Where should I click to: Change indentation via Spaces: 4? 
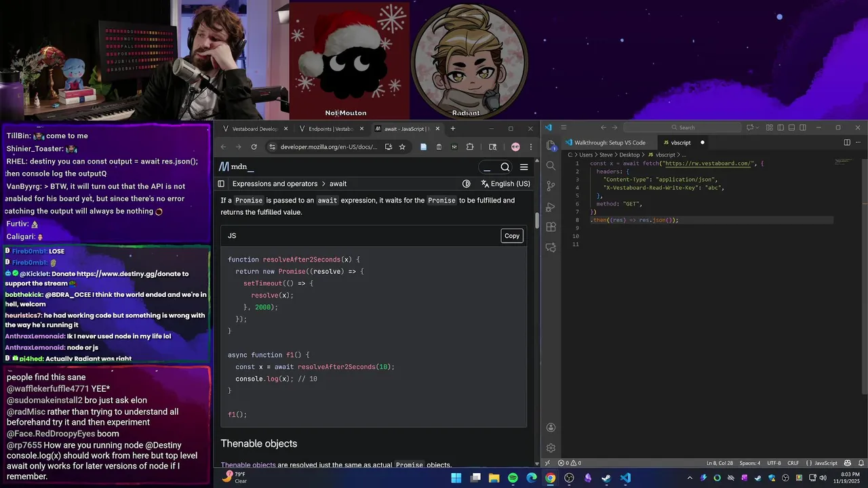[x=749, y=463]
